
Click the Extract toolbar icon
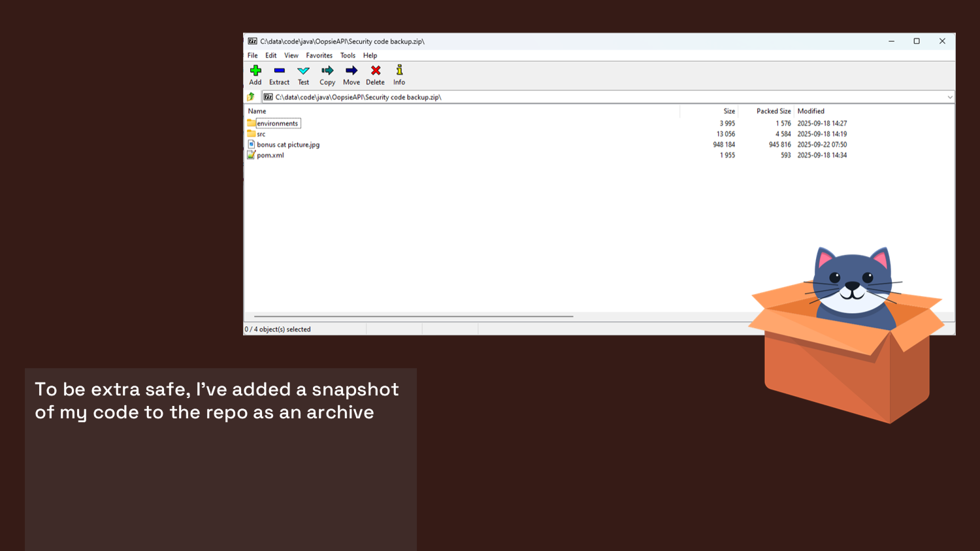(279, 71)
